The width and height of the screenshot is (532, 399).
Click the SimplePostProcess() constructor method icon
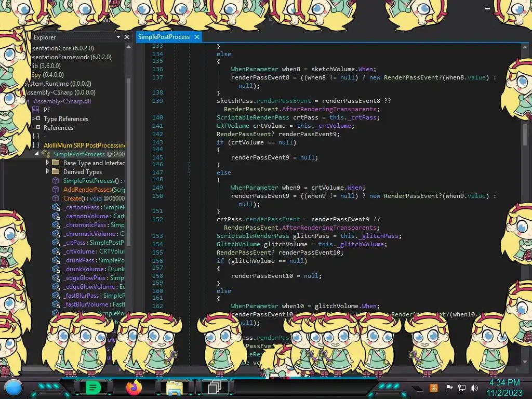point(56,180)
